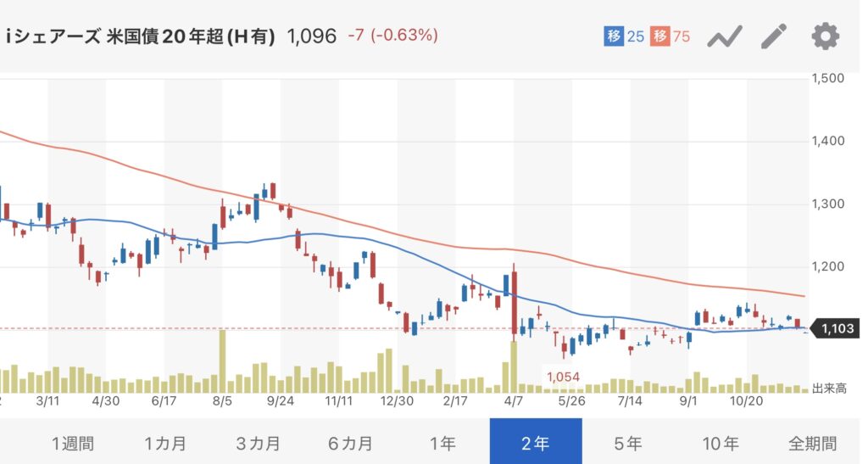Click the tall volume bar at 8/5
The width and height of the screenshot is (868, 464).
[x=223, y=361]
